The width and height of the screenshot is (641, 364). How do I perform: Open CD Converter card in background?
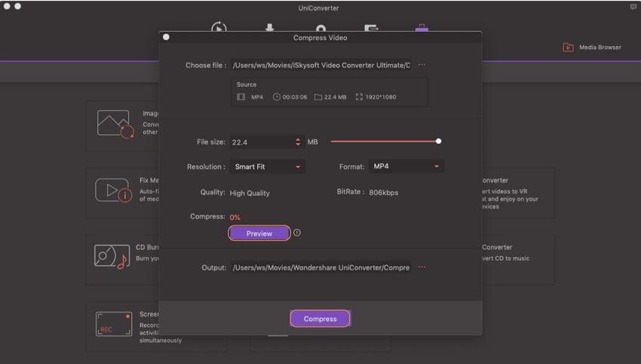(x=518, y=259)
